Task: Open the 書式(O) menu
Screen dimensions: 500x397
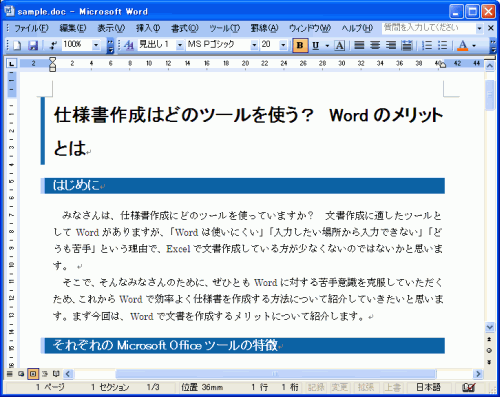Action: [x=185, y=28]
